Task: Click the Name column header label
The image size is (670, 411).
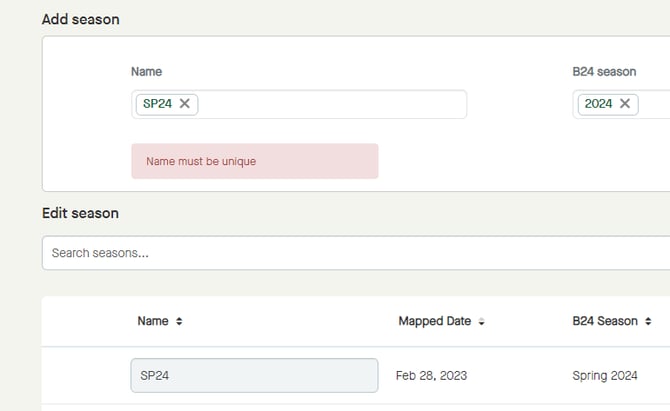Action: (153, 322)
